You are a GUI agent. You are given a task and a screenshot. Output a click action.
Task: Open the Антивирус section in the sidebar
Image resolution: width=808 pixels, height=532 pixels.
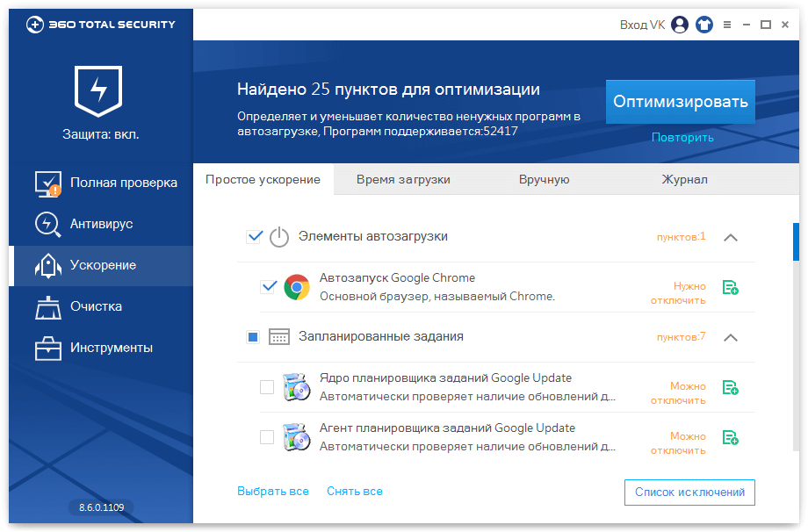click(x=97, y=224)
